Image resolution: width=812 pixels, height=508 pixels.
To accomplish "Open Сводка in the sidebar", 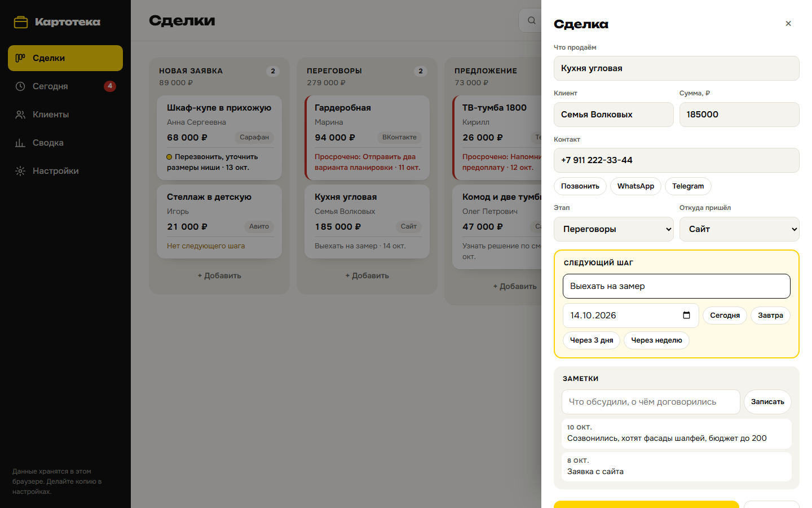I will point(65,143).
